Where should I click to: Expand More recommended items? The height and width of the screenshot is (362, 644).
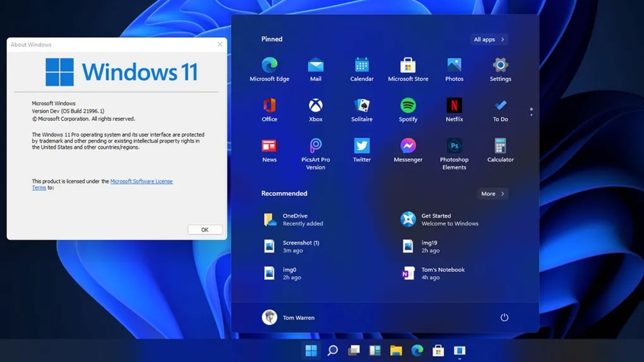[492, 194]
